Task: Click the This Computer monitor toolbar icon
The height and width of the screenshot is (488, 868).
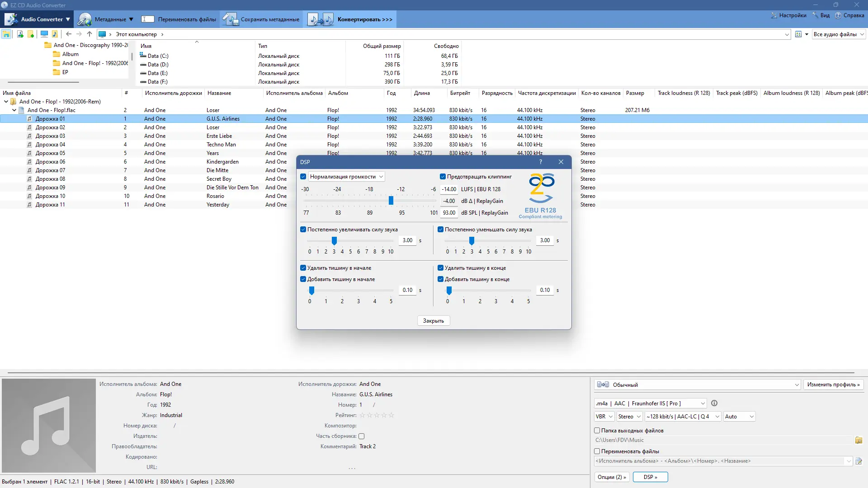Action: point(44,34)
